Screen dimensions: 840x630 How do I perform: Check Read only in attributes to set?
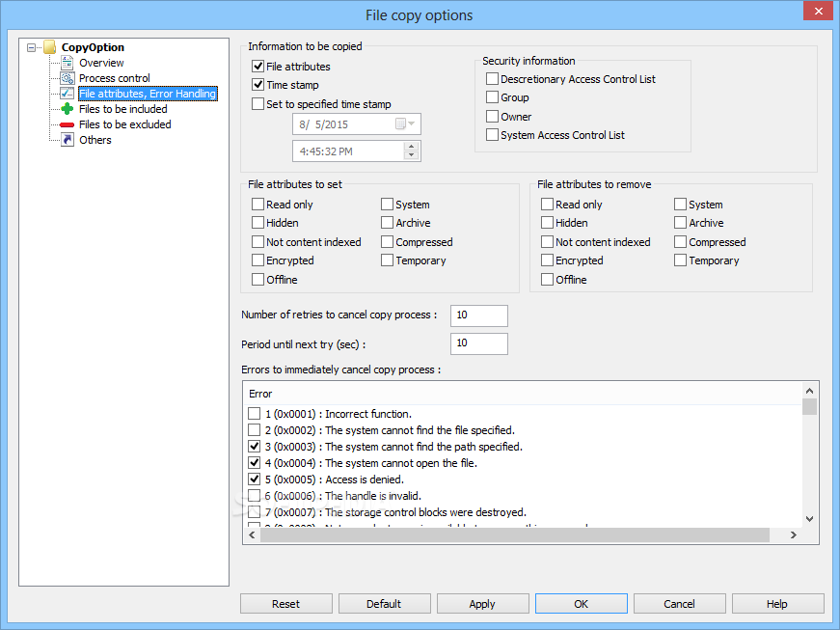click(x=257, y=205)
